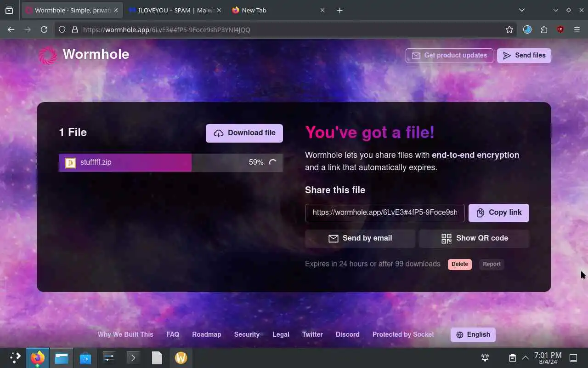588x368 pixels.
Task: Click Show QR code button
Action: [474, 238]
